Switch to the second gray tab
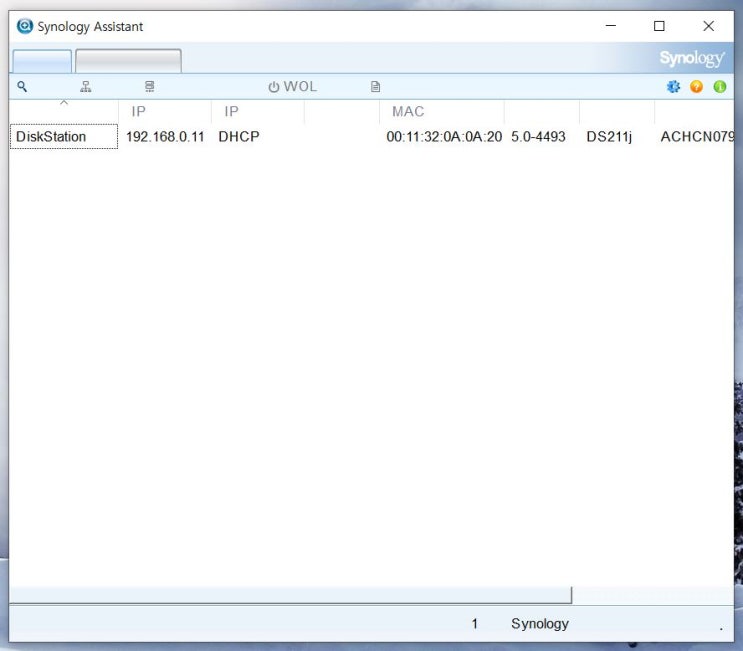This screenshot has height=651, width=743. 128,61
